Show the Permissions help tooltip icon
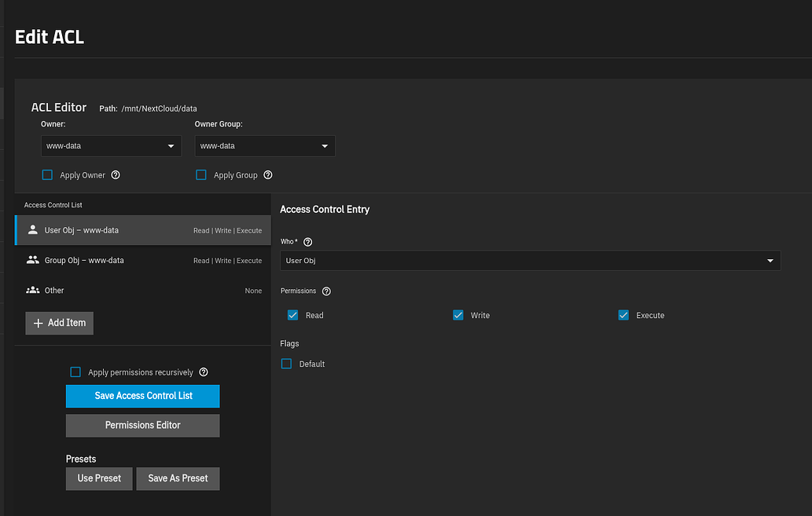The width and height of the screenshot is (812, 516). point(326,291)
